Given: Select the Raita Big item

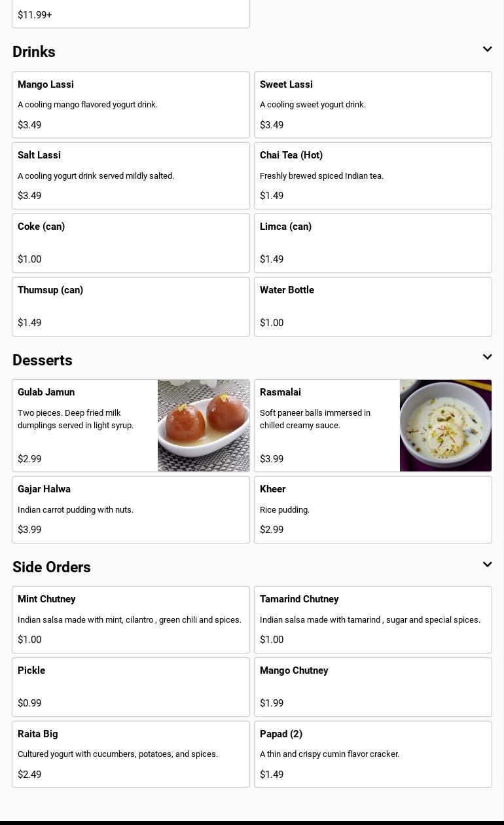Looking at the screenshot, I should [131, 754].
